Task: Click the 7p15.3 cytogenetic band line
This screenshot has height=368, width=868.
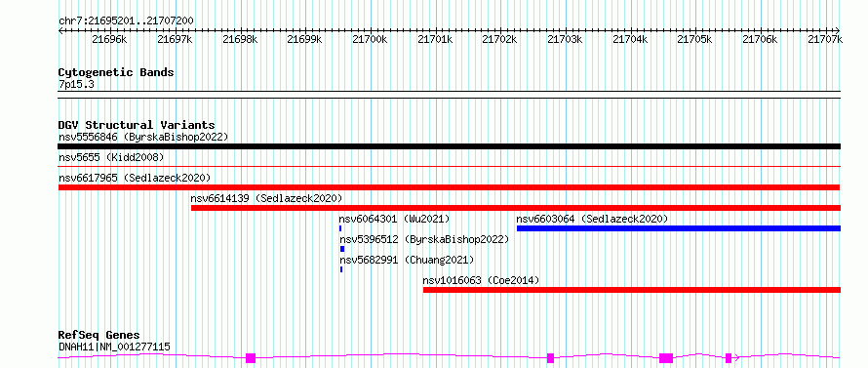Action: tap(449, 95)
